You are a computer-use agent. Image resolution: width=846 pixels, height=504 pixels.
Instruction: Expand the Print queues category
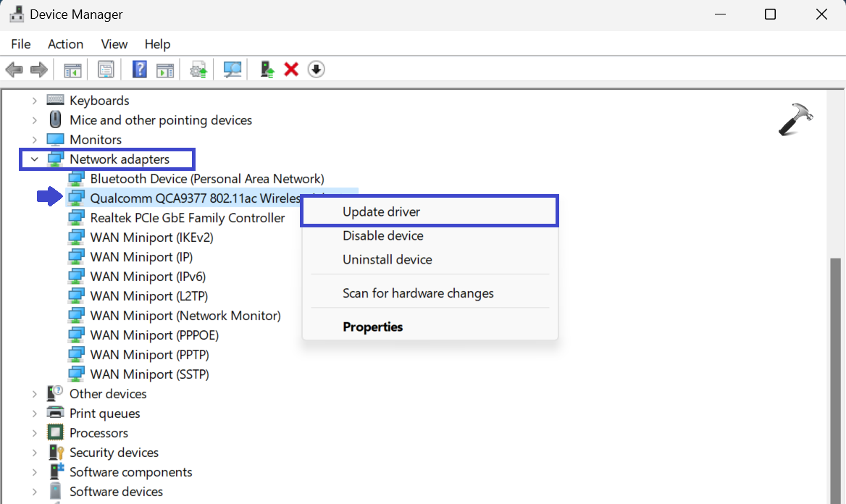[34, 413]
